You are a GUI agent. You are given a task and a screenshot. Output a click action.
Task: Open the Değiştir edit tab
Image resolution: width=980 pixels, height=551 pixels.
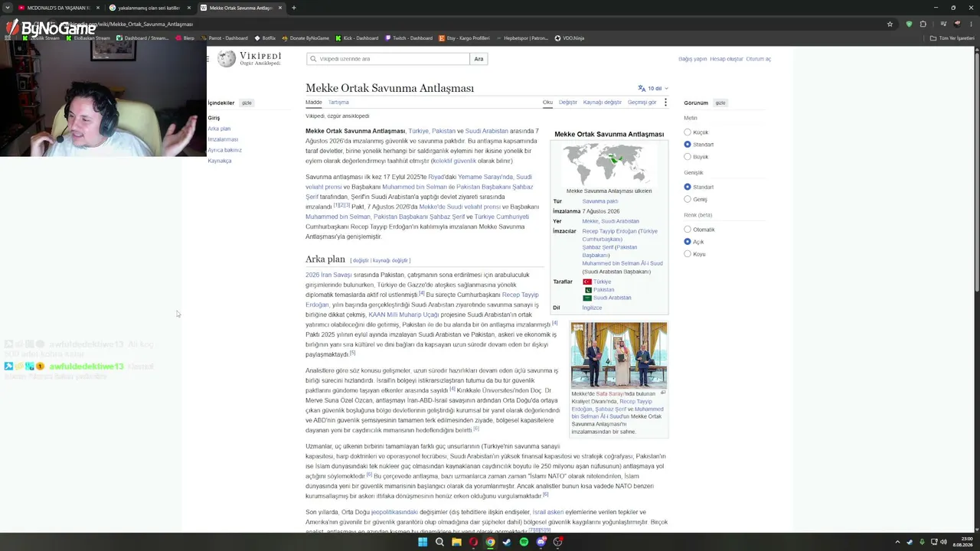pyautogui.click(x=568, y=102)
